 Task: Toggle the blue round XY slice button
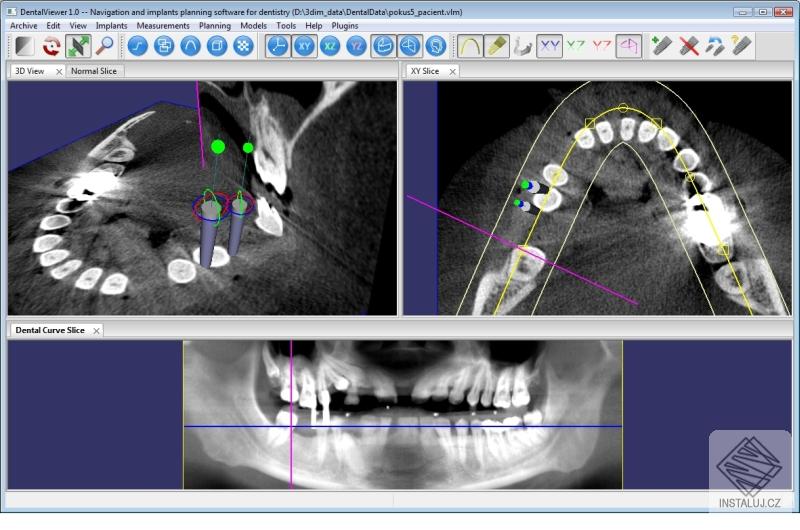point(304,46)
